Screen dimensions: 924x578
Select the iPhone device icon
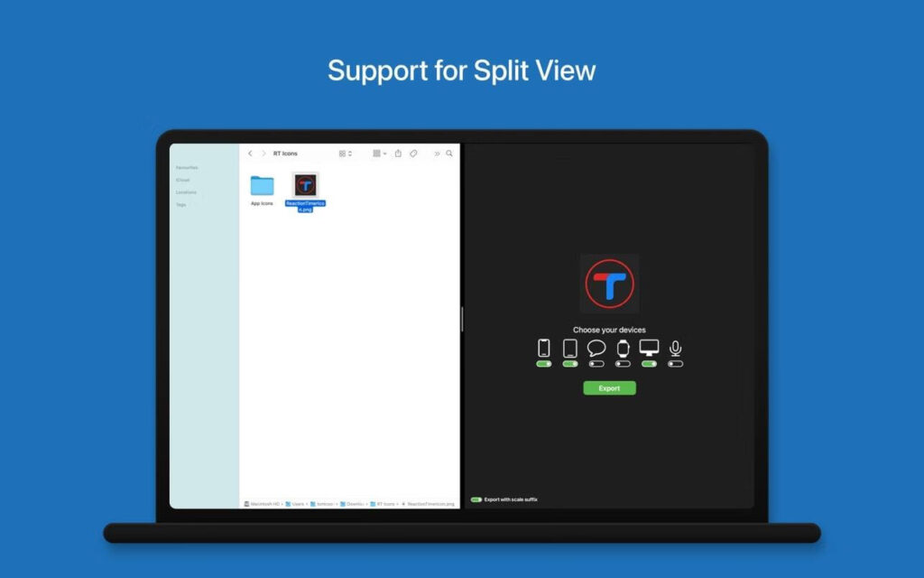click(x=543, y=348)
